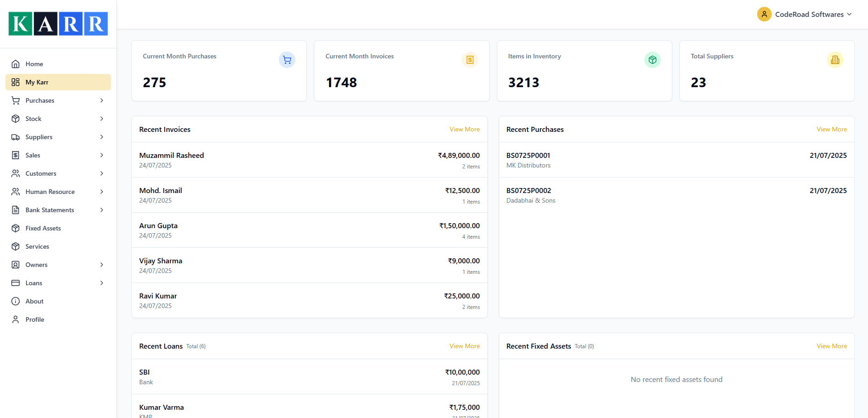
Task: Click the About info icon in sidebar
Action: (x=16, y=301)
